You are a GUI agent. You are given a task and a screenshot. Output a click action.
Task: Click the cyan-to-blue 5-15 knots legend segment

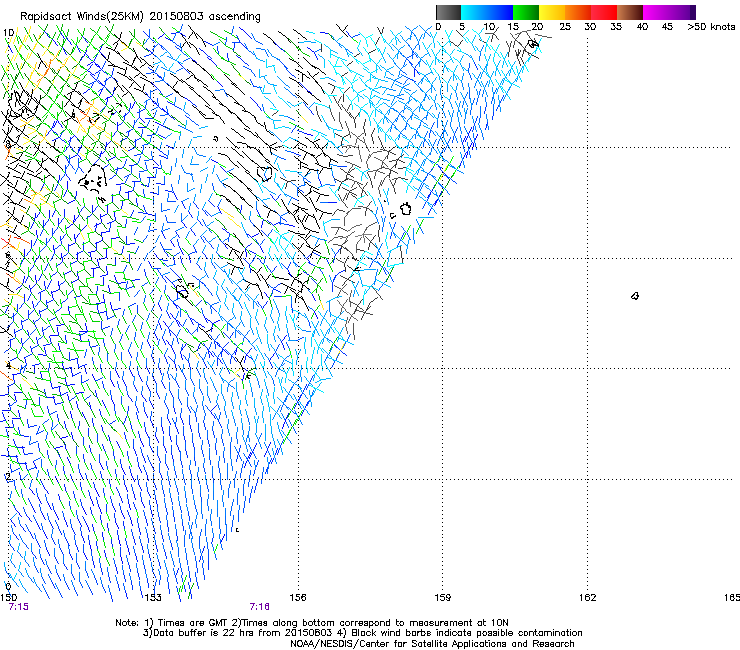tap(487, 12)
